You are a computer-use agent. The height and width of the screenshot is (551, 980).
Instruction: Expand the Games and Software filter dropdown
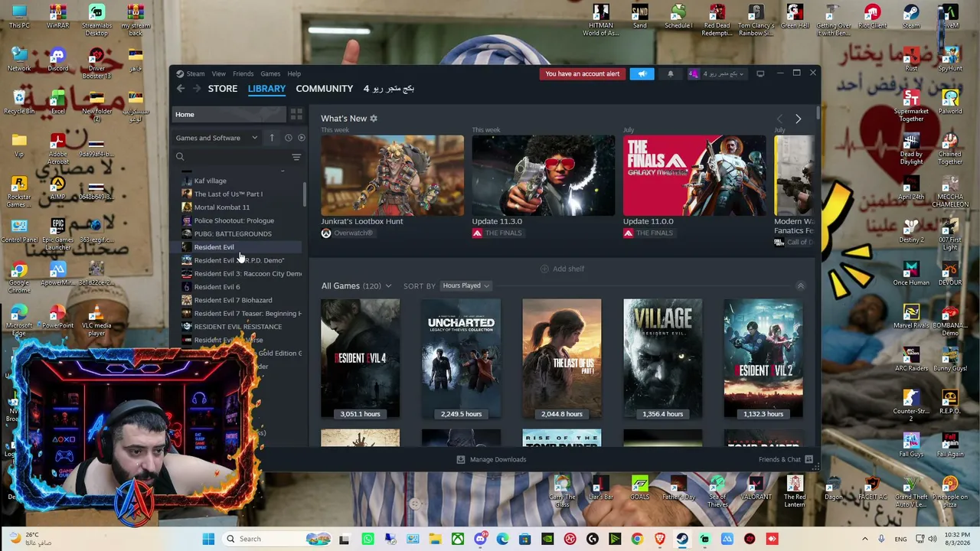(217, 138)
